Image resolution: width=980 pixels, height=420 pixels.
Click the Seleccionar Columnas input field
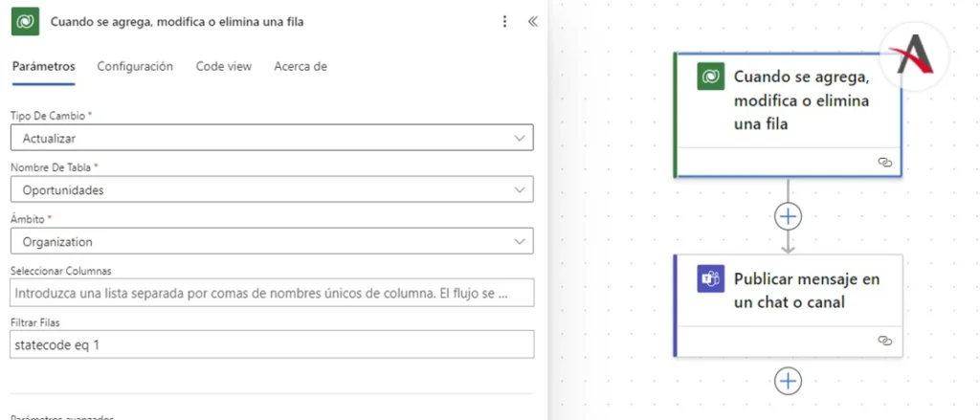tap(272, 293)
